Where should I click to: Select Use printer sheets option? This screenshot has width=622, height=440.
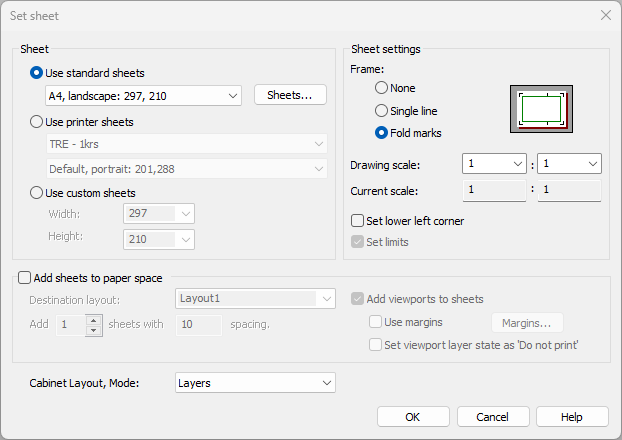[38, 122]
